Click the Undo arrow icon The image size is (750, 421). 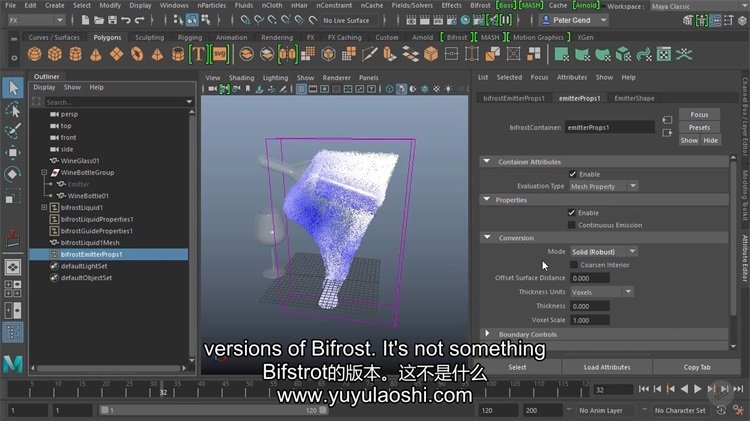(126, 20)
